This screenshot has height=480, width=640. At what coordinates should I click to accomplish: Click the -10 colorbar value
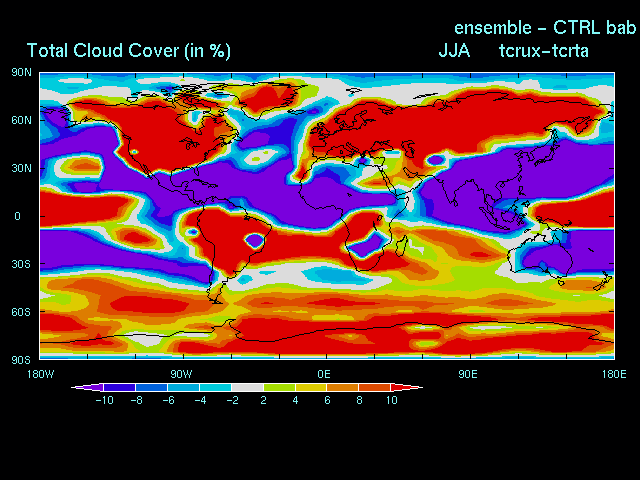pyautogui.click(x=104, y=400)
